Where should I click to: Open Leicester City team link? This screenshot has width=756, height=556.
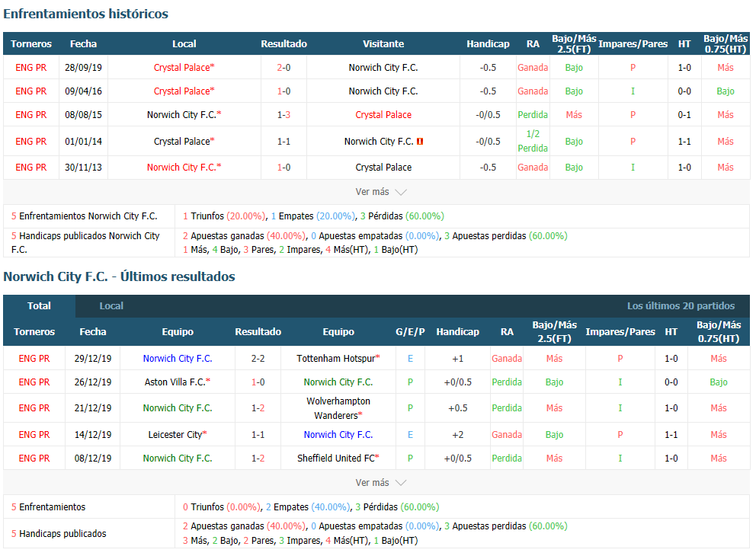(x=178, y=435)
